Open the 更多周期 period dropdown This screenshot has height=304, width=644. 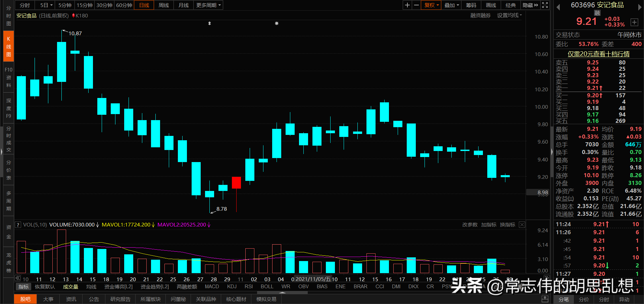[x=208, y=5]
